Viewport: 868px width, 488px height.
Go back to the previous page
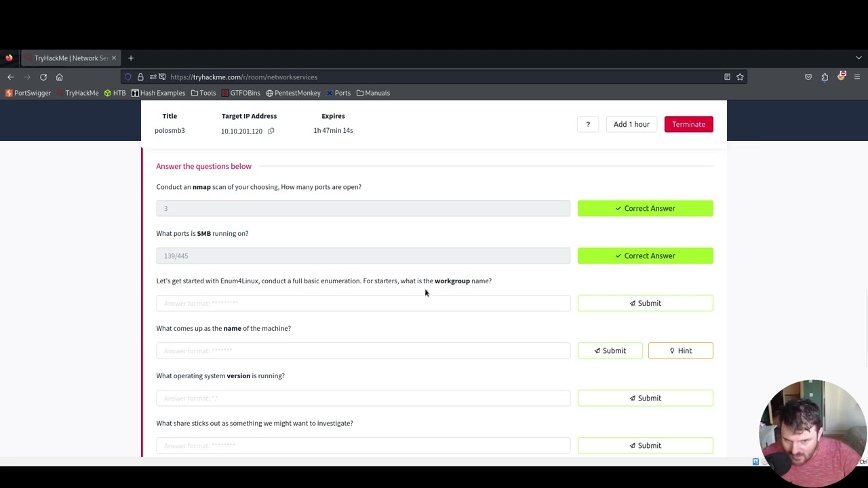(11, 77)
